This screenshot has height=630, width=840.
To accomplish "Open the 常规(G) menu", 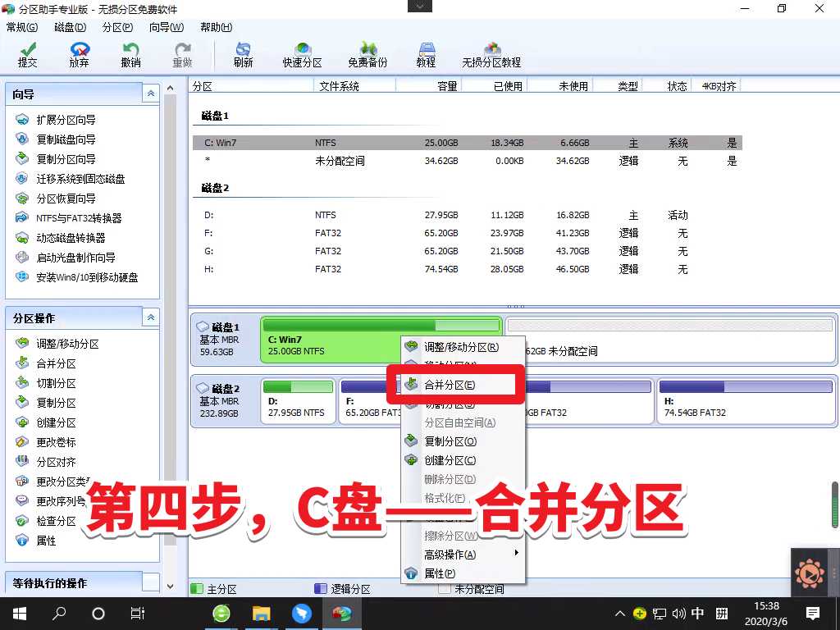I will [x=22, y=27].
